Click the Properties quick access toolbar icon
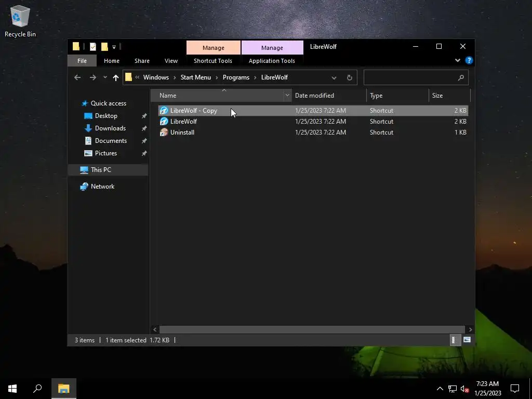The image size is (532, 399). click(x=93, y=46)
